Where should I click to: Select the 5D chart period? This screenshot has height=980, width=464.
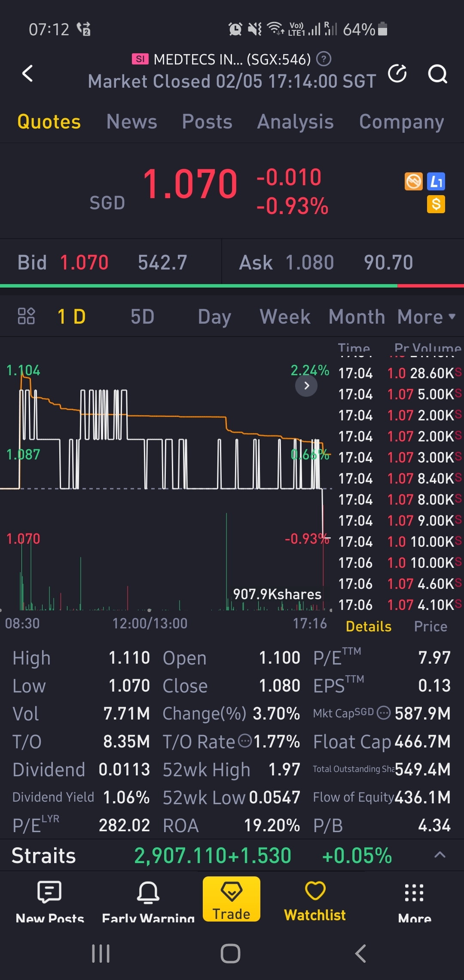tap(142, 317)
